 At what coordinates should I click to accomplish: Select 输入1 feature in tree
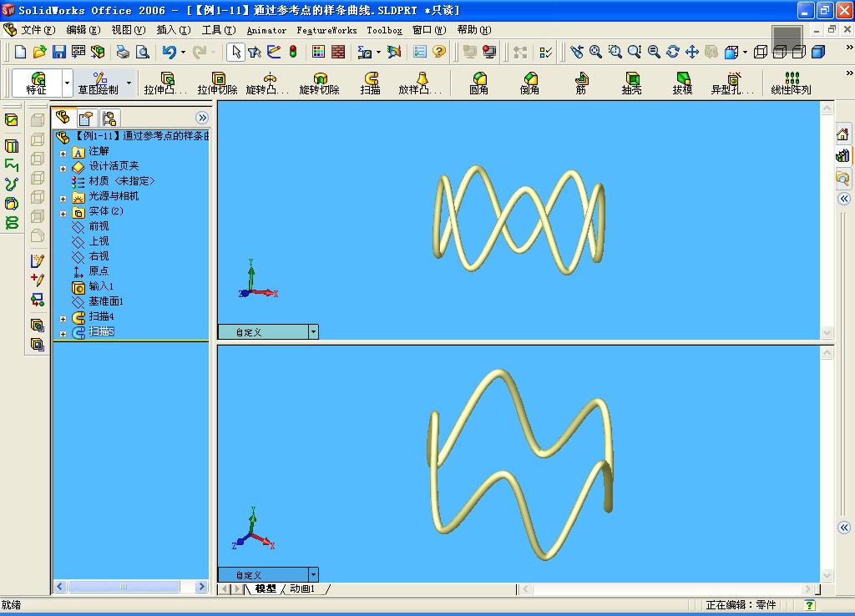click(x=101, y=286)
